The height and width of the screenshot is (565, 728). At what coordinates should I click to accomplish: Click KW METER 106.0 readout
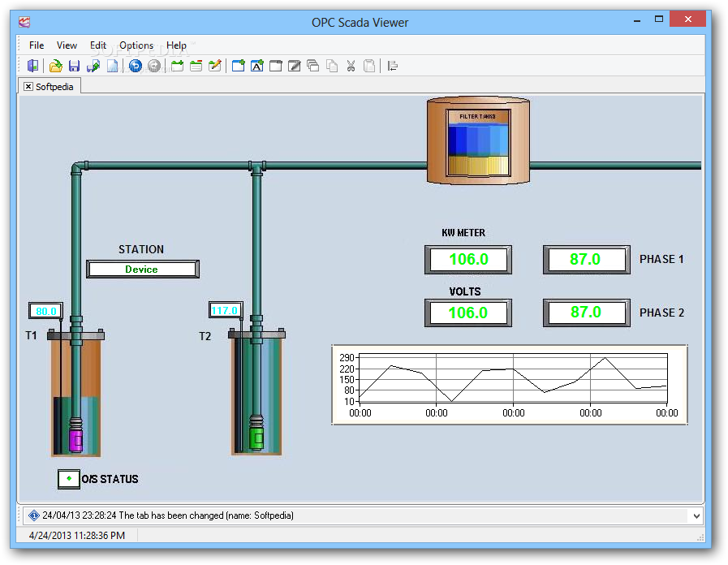[468, 260]
